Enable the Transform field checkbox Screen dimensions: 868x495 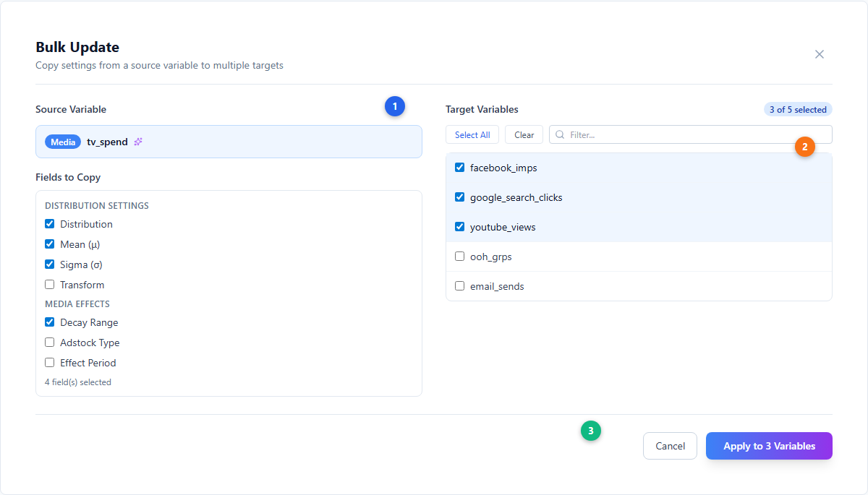click(x=50, y=285)
